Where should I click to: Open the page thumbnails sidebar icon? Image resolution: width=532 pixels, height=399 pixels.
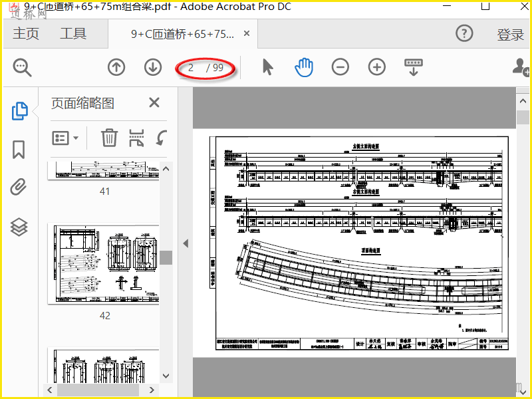tap(20, 111)
